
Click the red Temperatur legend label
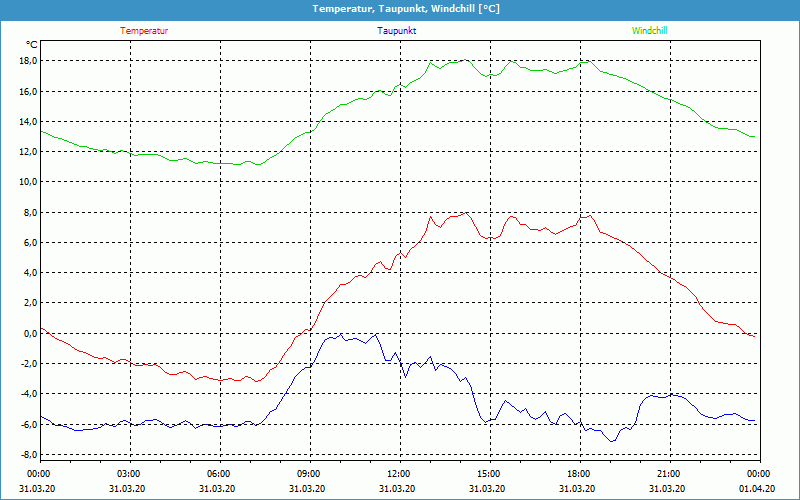[144, 31]
